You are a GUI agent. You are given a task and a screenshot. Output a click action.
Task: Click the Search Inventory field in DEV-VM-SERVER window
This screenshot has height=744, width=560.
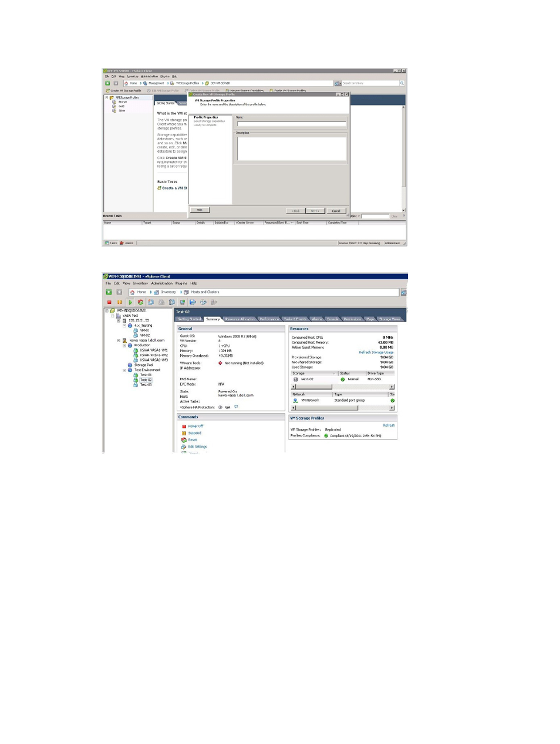click(370, 83)
